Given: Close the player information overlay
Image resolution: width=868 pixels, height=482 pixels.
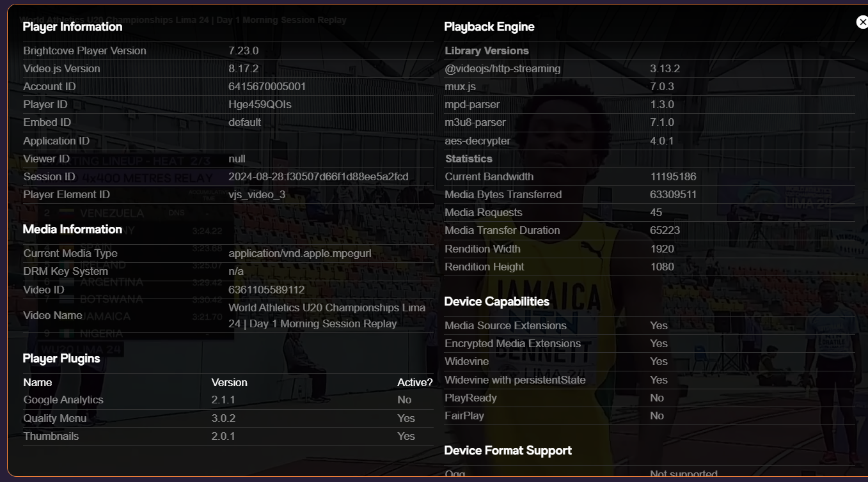Looking at the screenshot, I should pos(862,22).
